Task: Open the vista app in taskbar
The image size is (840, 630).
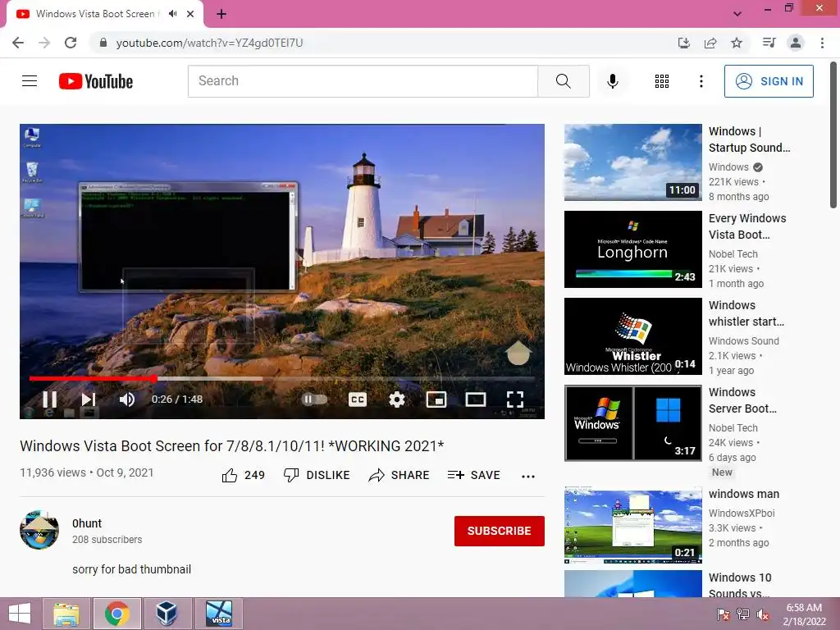Action: (x=218, y=614)
